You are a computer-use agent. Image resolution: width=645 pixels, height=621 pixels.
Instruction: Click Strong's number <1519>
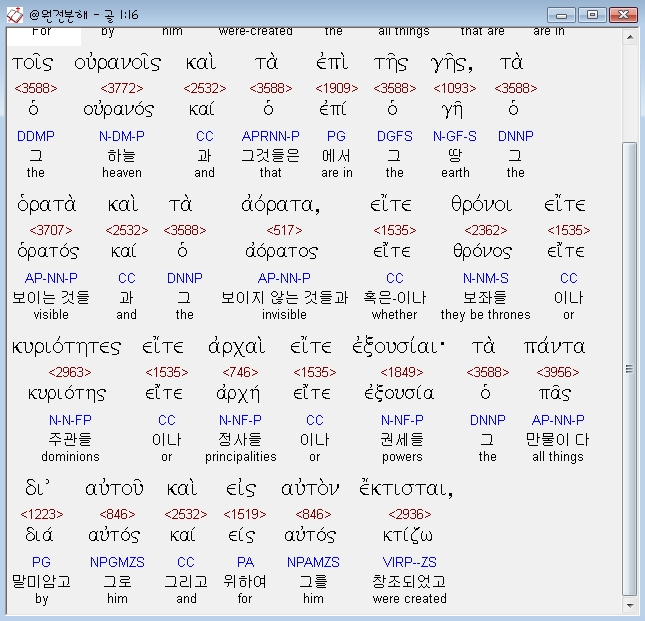(245, 514)
